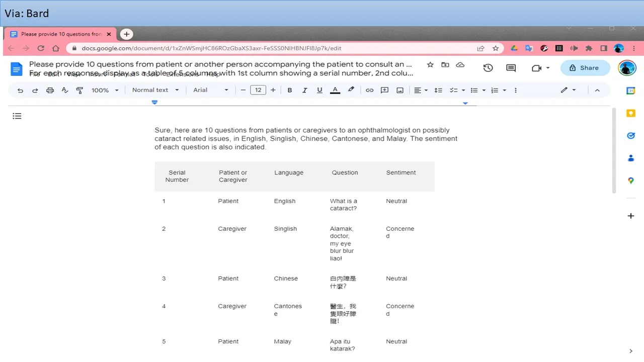Open version history clock icon
The width and height of the screenshot is (644, 362).
488,68
